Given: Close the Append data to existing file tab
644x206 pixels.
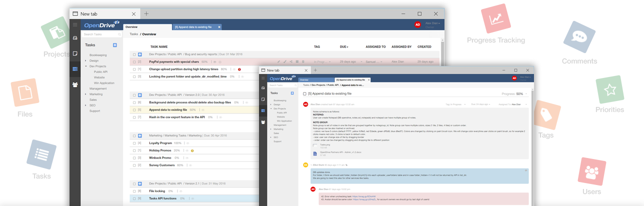Looking at the screenshot, I should tap(219, 27).
